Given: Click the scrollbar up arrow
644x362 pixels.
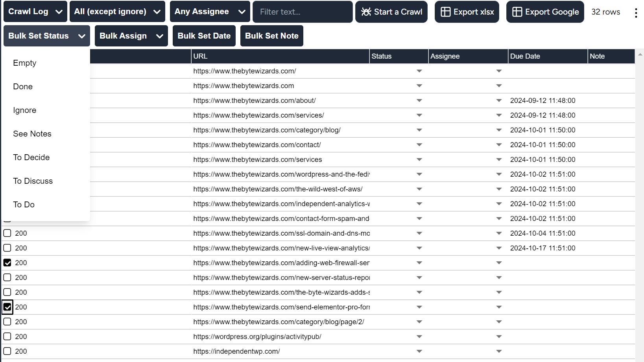Looking at the screenshot, I should click(640, 54).
